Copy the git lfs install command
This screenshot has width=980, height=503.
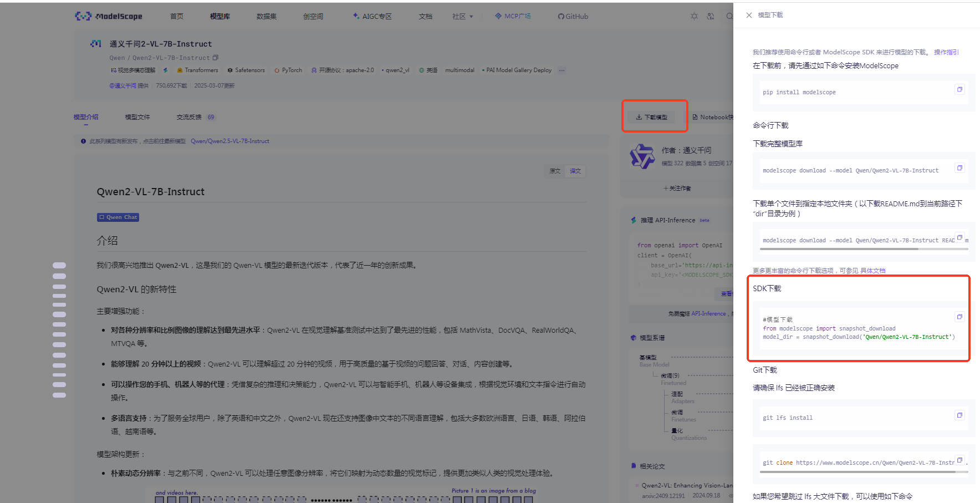(x=959, y=415)
